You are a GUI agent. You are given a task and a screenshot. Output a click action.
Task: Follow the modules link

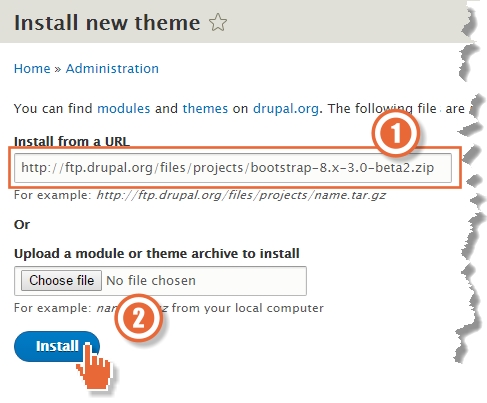click(124, 109)
